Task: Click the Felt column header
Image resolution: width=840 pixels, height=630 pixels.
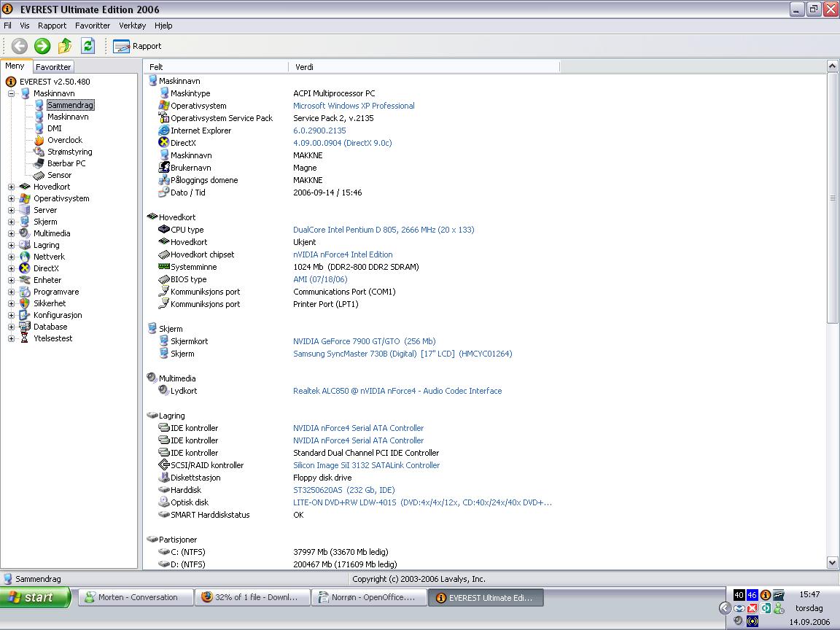Action: coord(216,67)
